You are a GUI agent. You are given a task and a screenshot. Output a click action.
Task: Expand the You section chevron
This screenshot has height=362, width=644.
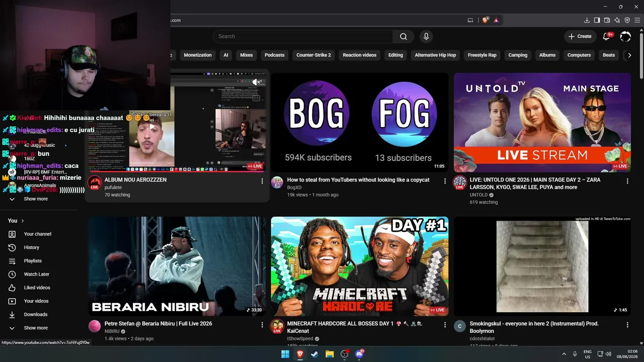click(23, 221)
